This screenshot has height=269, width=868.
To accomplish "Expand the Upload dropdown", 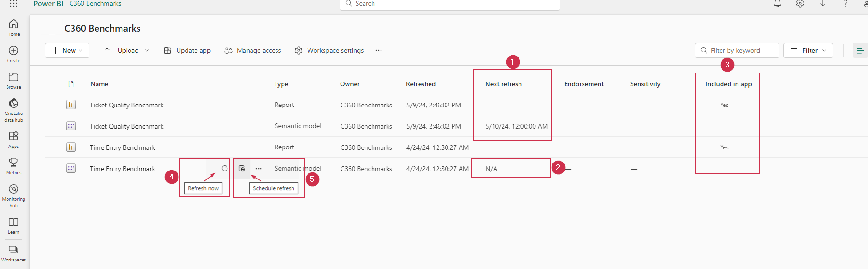I will [127, 50].
